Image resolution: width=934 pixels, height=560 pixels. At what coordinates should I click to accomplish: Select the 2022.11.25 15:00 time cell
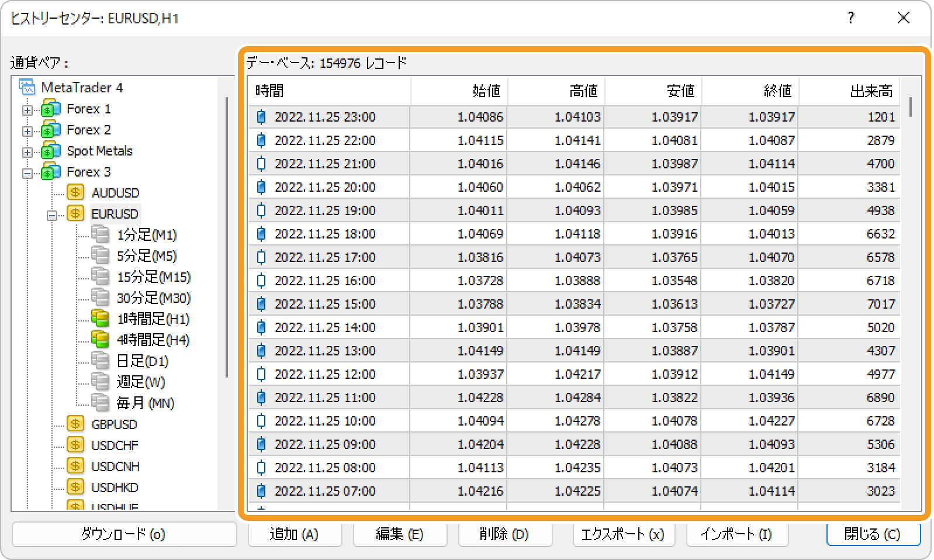pyautogui.click(x=325, y=304)
